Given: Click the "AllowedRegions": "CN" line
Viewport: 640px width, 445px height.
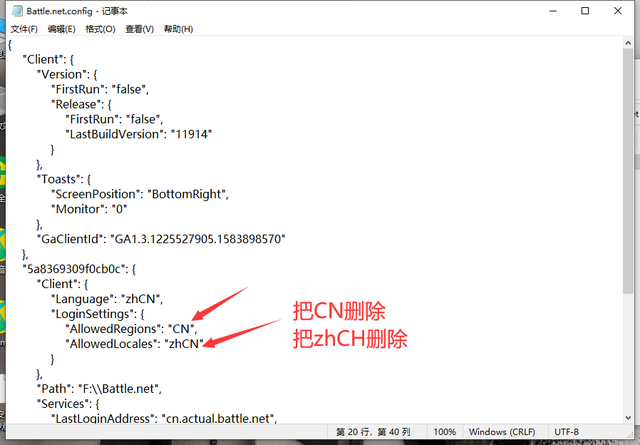Looking at the screenshot, I should pos(131,329).
